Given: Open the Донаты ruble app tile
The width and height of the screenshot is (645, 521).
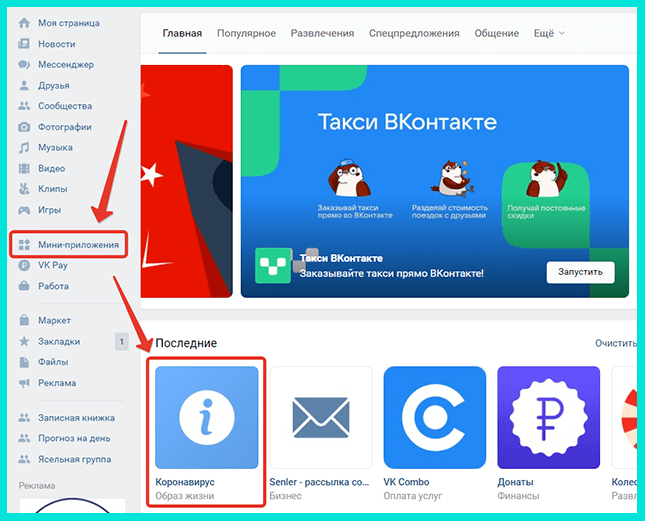Looking at the screenshot, I should pyautogui.click(x=549, y=417).
